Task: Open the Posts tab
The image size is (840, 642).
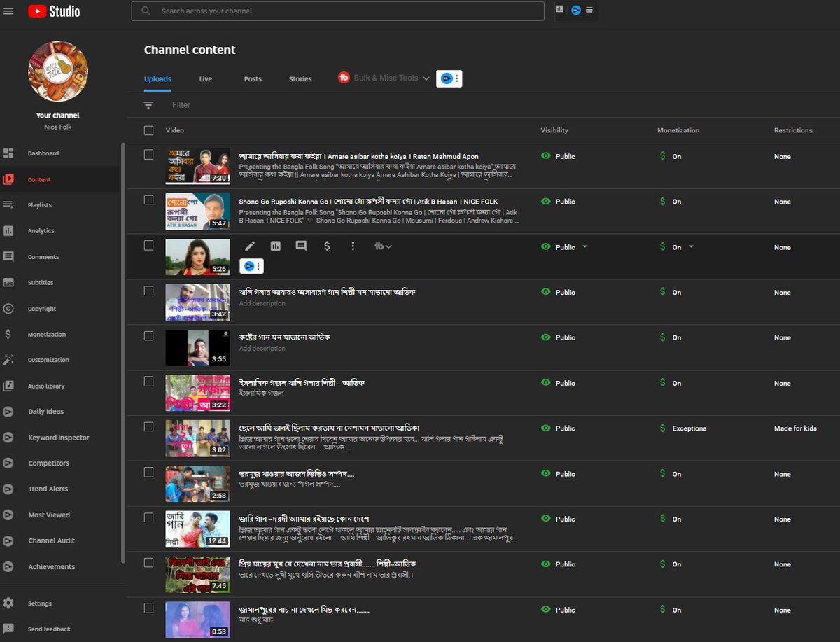Action: point(253,79)
